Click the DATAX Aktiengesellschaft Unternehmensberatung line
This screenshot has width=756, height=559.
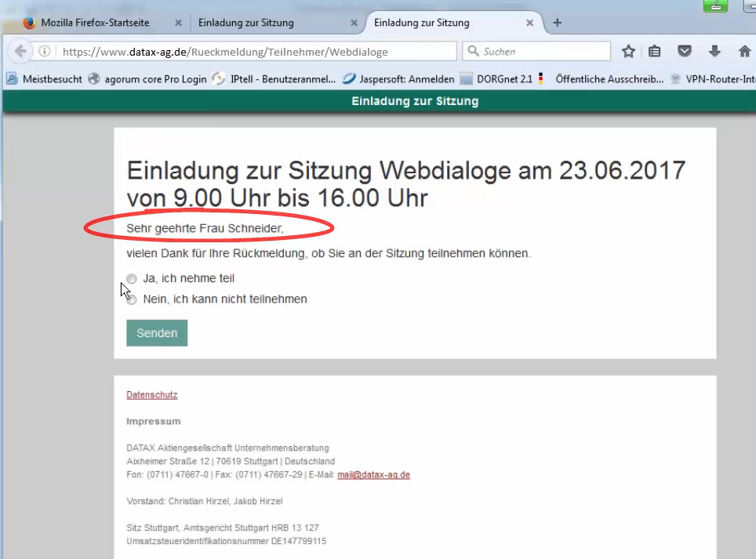tap(227, 448)
